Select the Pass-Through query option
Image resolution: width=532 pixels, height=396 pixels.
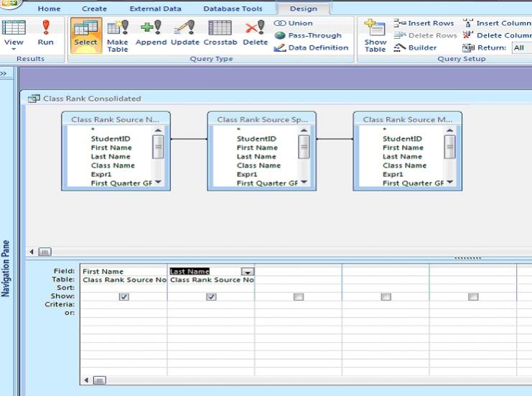(308, 35)
